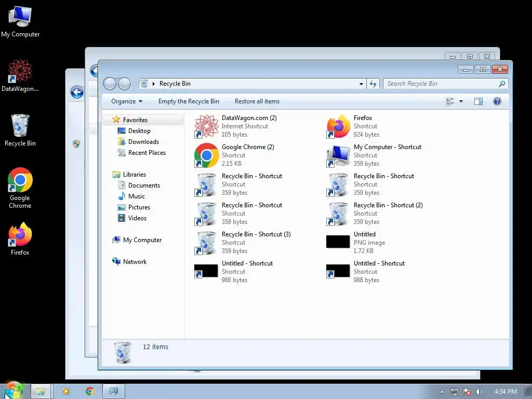This screenshot has height=399, width=532.
Task: Click the Change your view icon
Action: 450,101
